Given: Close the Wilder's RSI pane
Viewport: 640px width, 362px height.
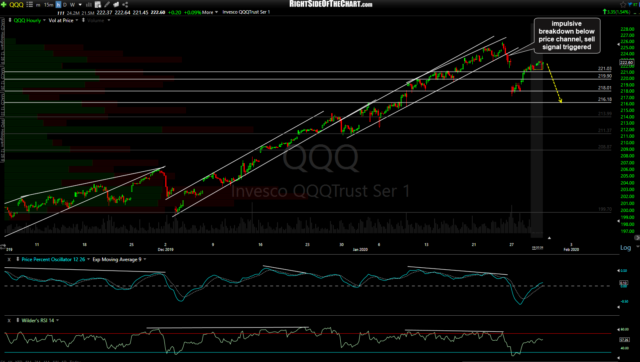Looking at the screenshot, I should 9,321.
